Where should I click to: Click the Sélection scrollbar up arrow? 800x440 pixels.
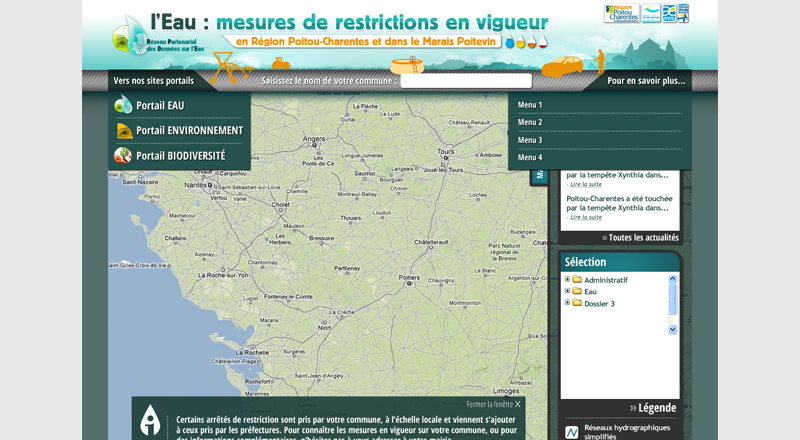(672, 279)
